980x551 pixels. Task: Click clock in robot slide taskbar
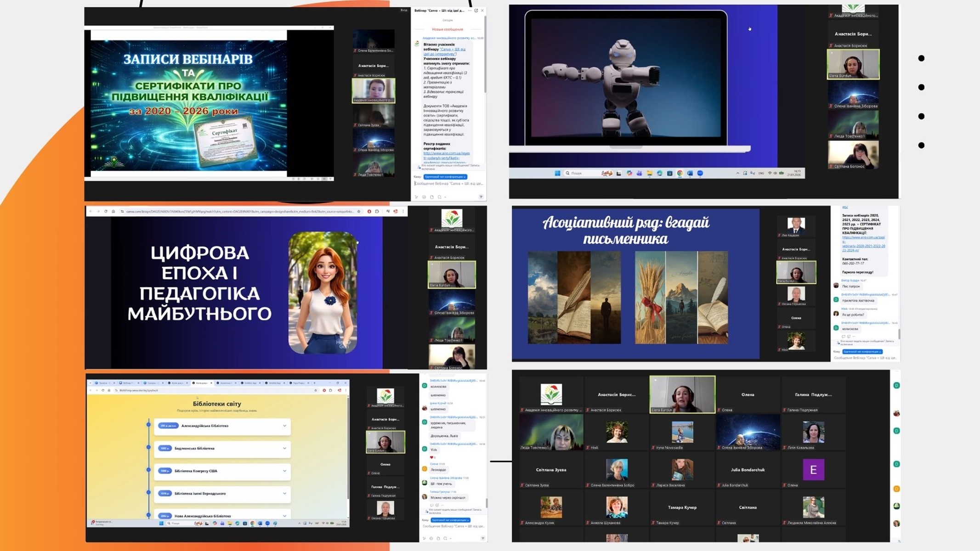[794, 173]
